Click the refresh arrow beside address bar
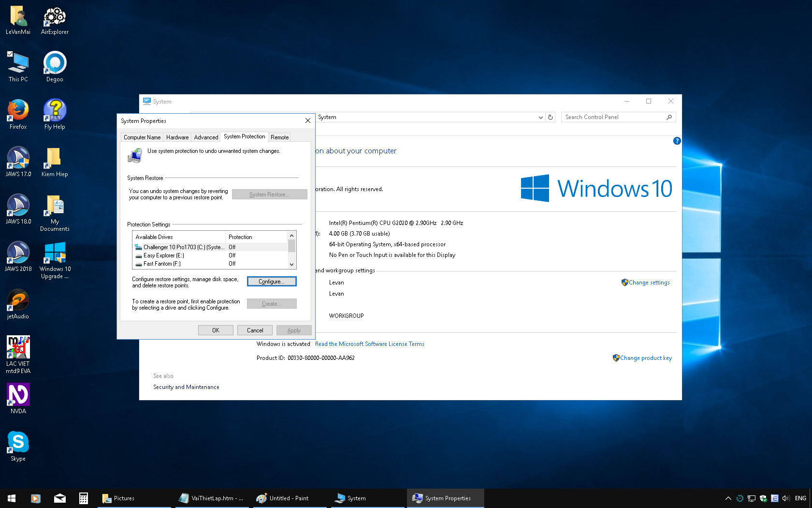This screenshot has width=812, height=508. click(551, 117)
